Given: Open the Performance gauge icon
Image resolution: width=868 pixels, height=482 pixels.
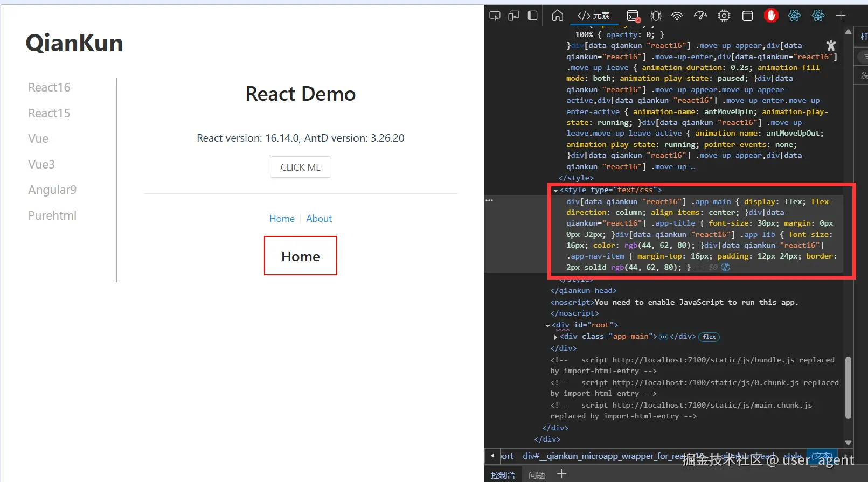Looking at the screenshot, I should 700,16.
